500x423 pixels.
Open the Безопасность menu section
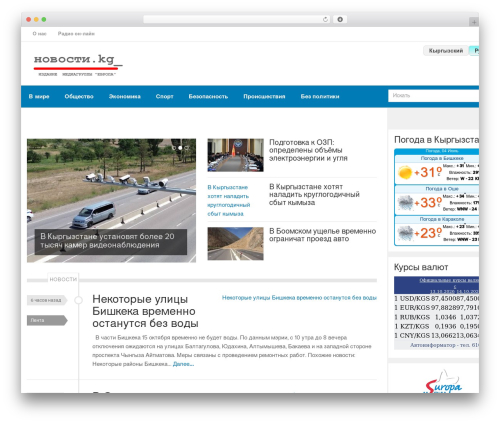point(208,96)
